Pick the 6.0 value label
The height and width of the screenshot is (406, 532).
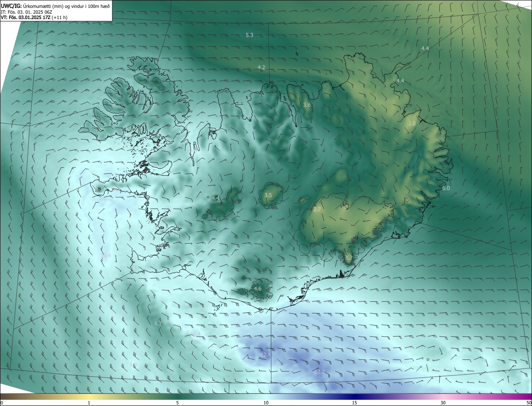pos(446,188)
